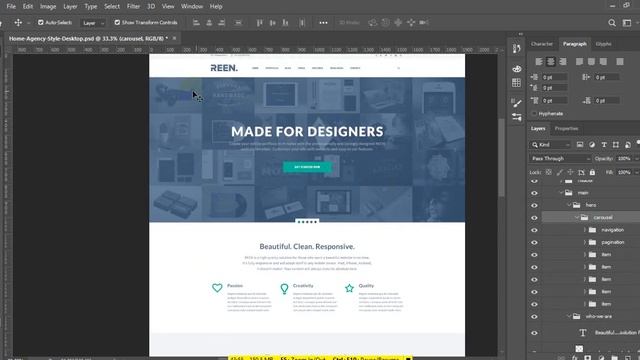Collapse the carousel layer group
Screen dimensions: 640x360
[x=577, y=218]
